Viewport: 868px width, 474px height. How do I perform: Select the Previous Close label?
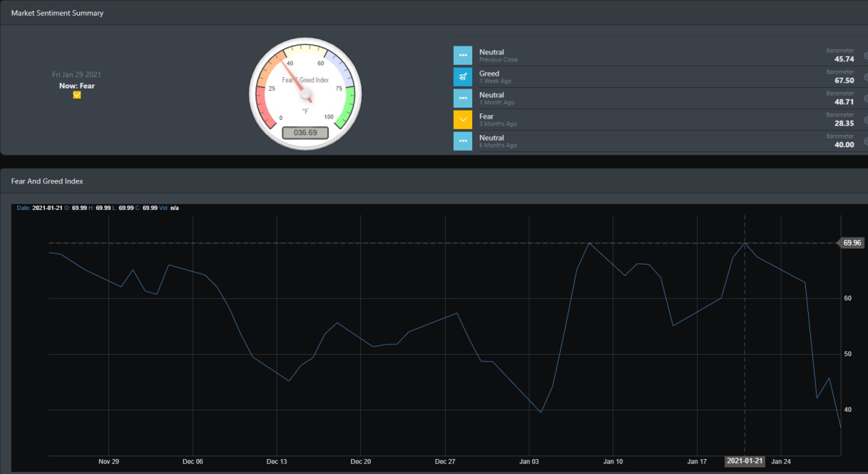pos(499,60)
